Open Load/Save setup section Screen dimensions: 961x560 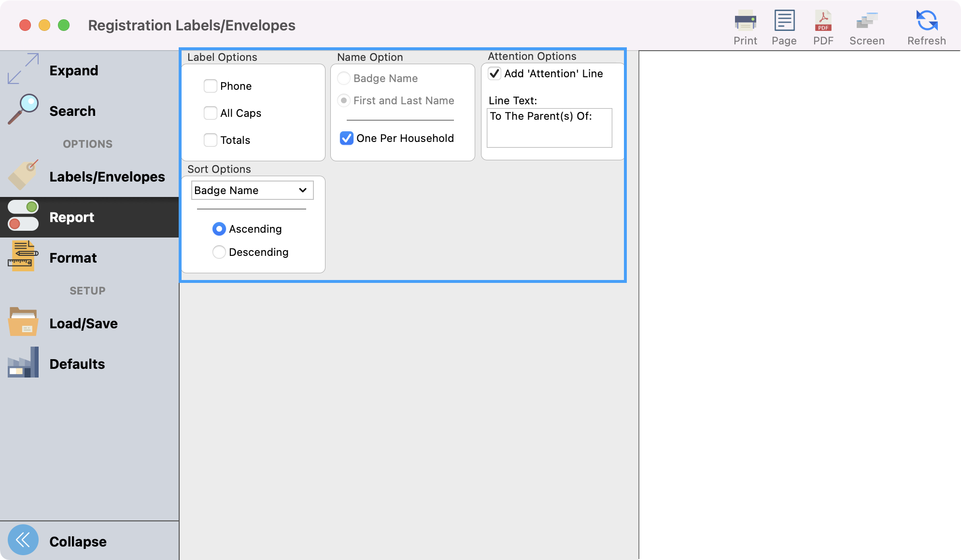tap(83, 323)
